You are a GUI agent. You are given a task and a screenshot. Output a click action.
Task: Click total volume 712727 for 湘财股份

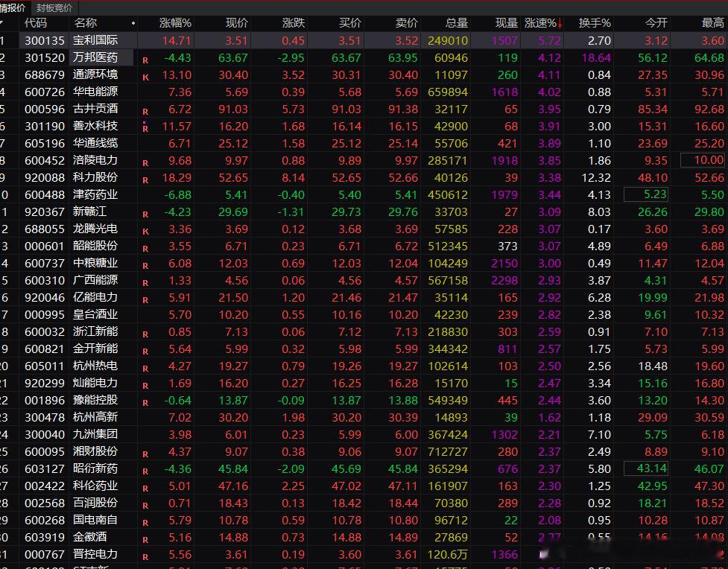[x=448, y=451]
